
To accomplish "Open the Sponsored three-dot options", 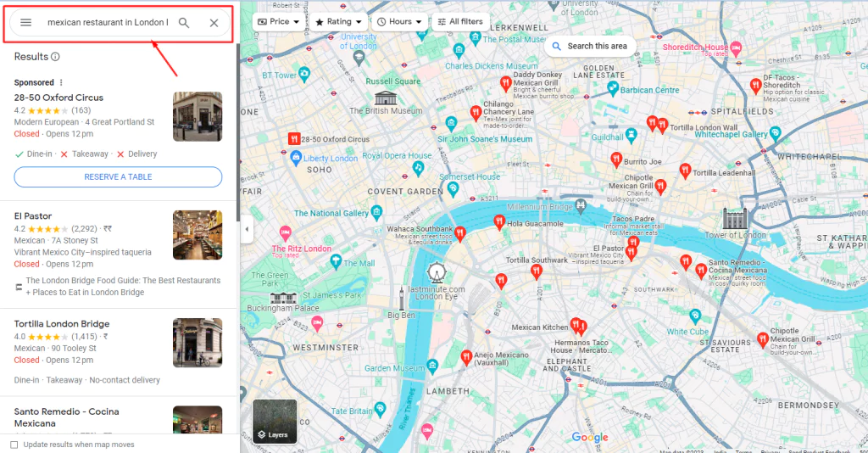I will tap(61, 82).
